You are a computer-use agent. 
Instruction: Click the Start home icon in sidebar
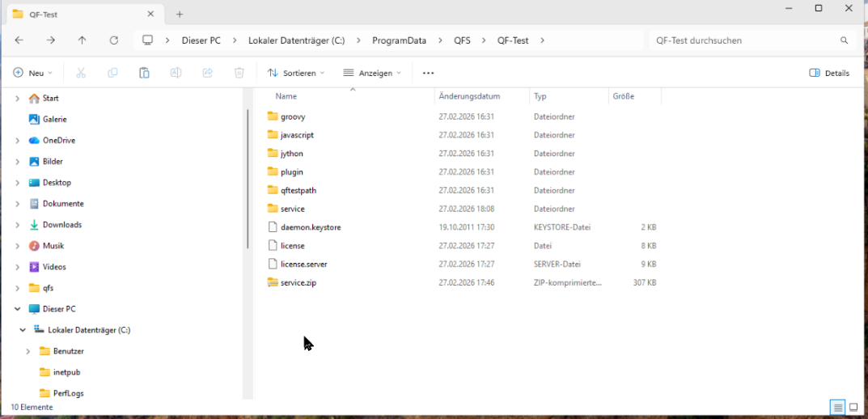click(x=34, y=98)
